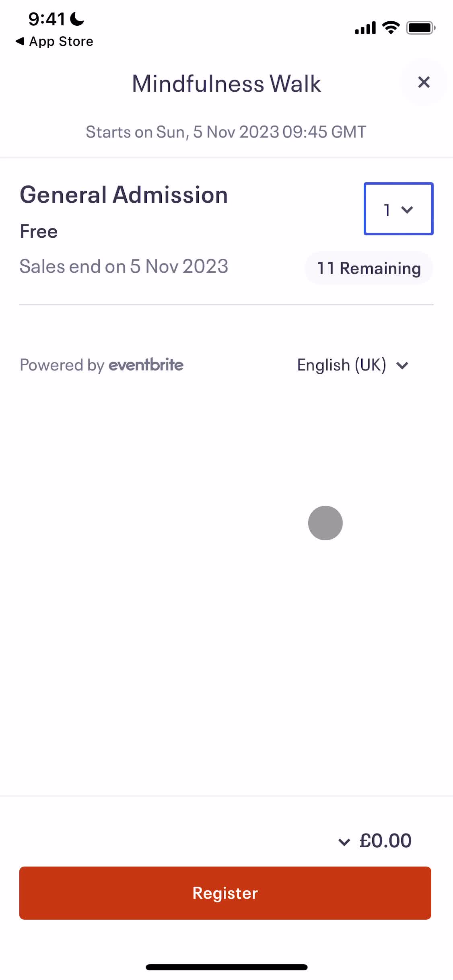Tap the home indicator bar

pos(226,967)
